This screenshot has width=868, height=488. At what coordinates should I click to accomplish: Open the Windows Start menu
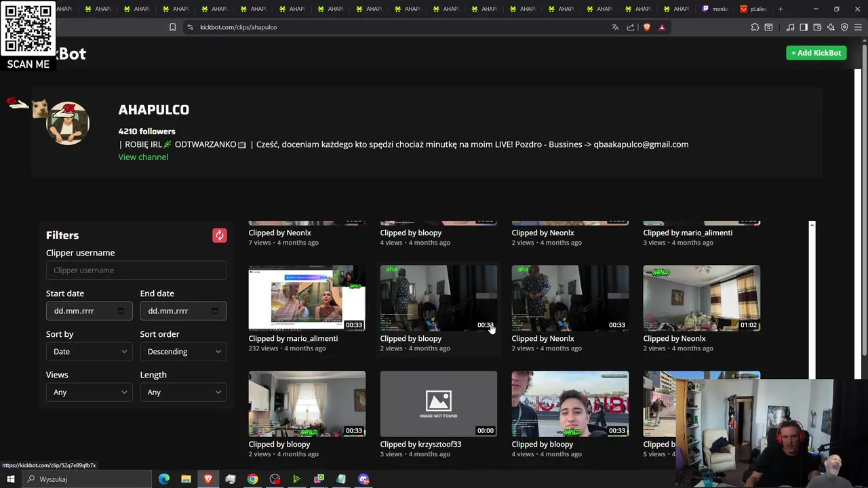(x=10, y=479)
